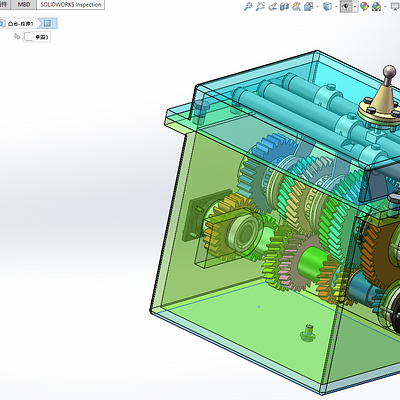Open the Hide/Show Items dropdown arrow
400x400 pixels.
[x=355, y=6]
